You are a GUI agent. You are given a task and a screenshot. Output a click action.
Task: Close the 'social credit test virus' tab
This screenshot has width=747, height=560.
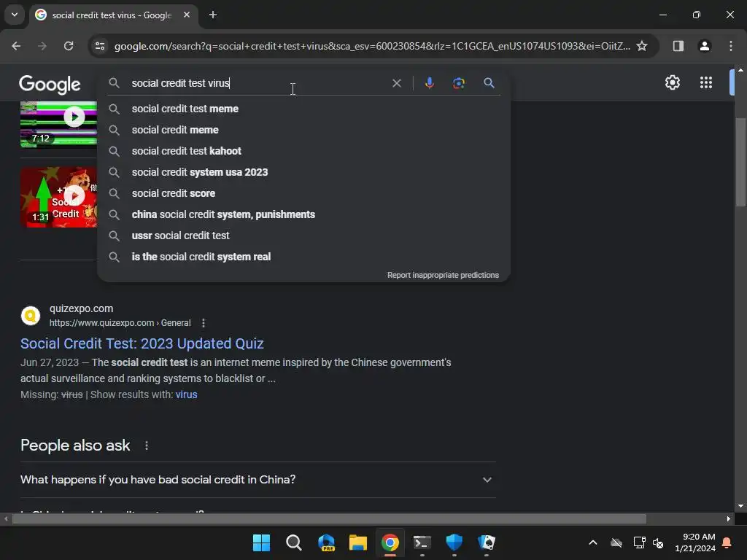click(187, 15)
